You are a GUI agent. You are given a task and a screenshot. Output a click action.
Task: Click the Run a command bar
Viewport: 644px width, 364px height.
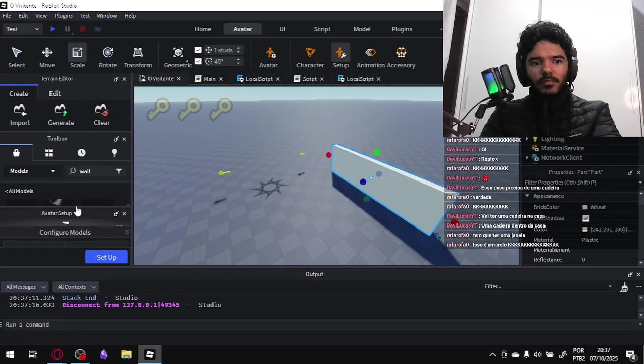tap(322, 325)
